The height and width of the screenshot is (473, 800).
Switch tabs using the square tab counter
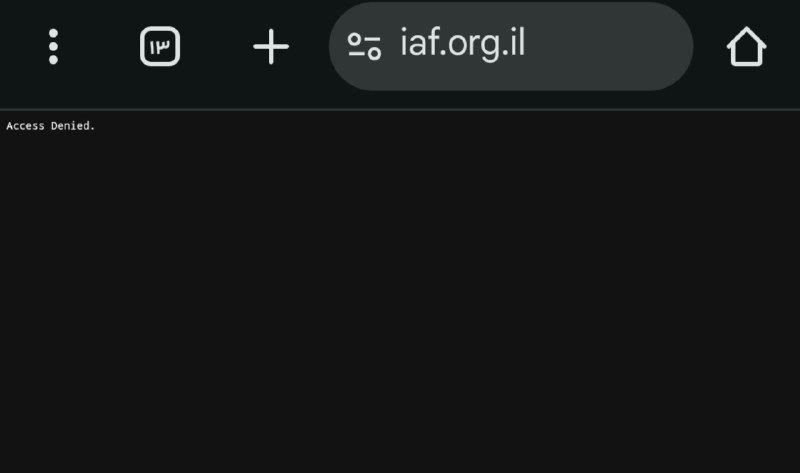160,46
